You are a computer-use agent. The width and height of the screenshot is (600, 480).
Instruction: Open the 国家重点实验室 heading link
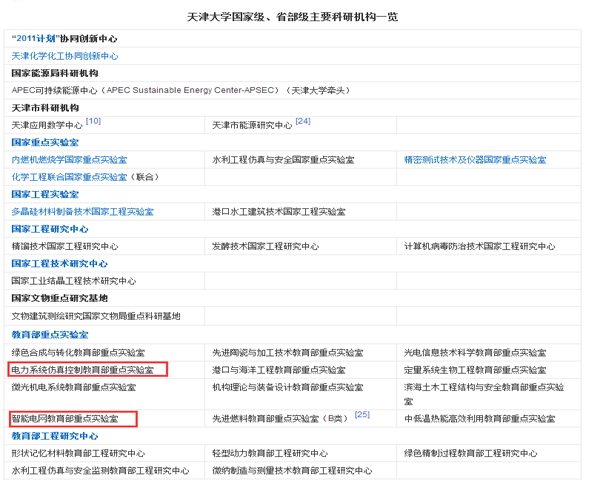pyautogui.click(x=45, y=142)
